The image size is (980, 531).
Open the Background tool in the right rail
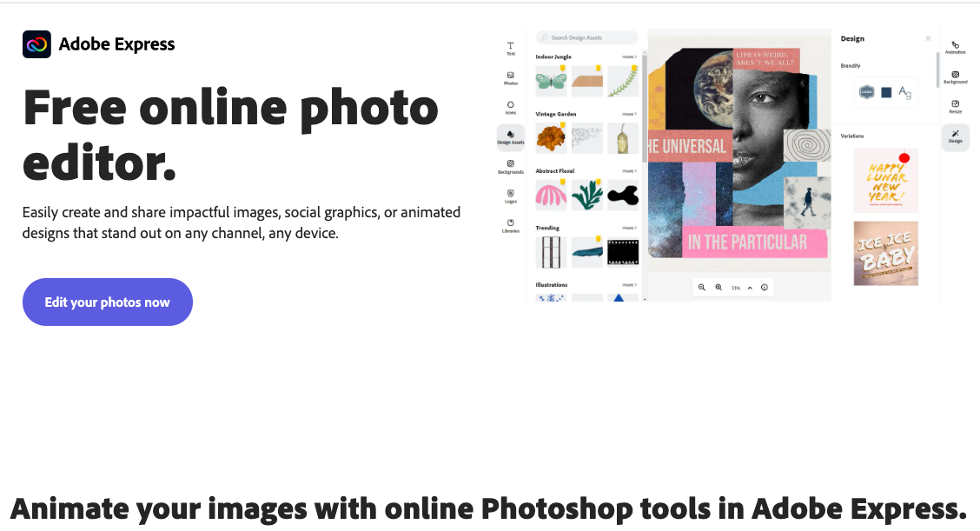[956, 78]
